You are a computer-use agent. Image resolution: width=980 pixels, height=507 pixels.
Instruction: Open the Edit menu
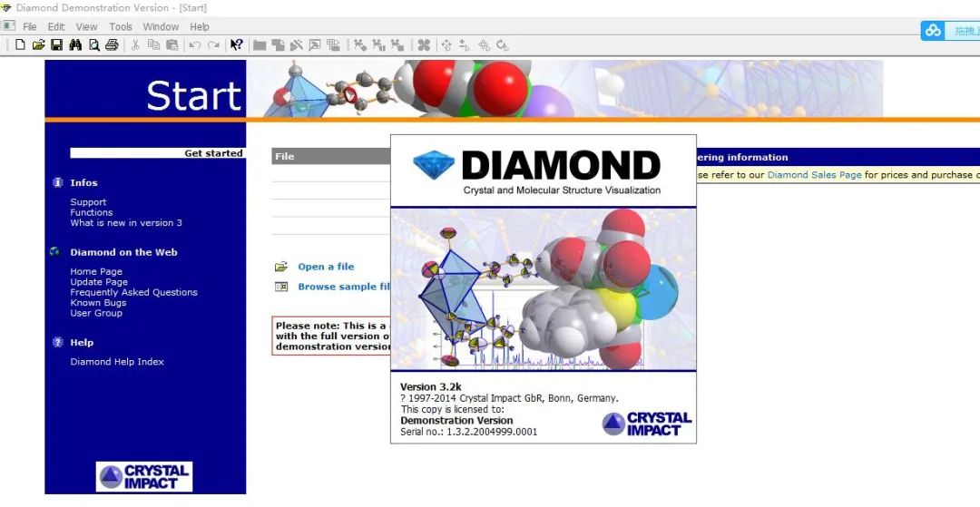coord(56,27)
